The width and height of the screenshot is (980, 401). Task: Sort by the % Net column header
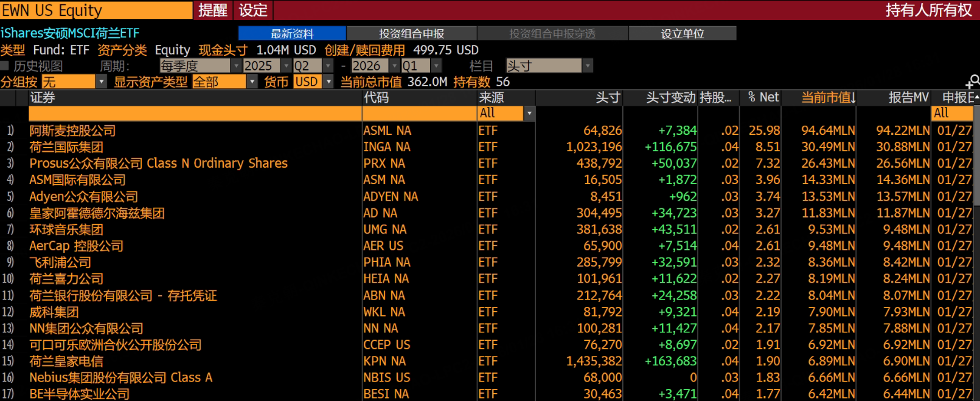pos(761,98)
